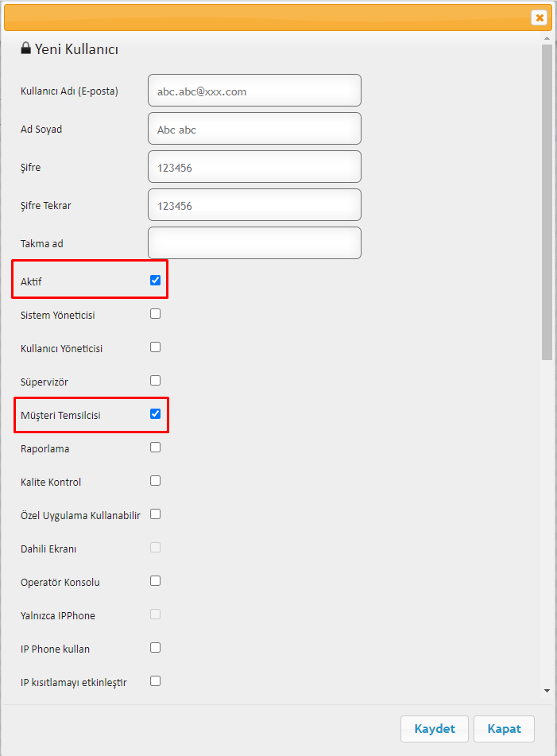
Task: Enable the Operatör Konsolu checkbox
Action: click(x=155, y=581)
